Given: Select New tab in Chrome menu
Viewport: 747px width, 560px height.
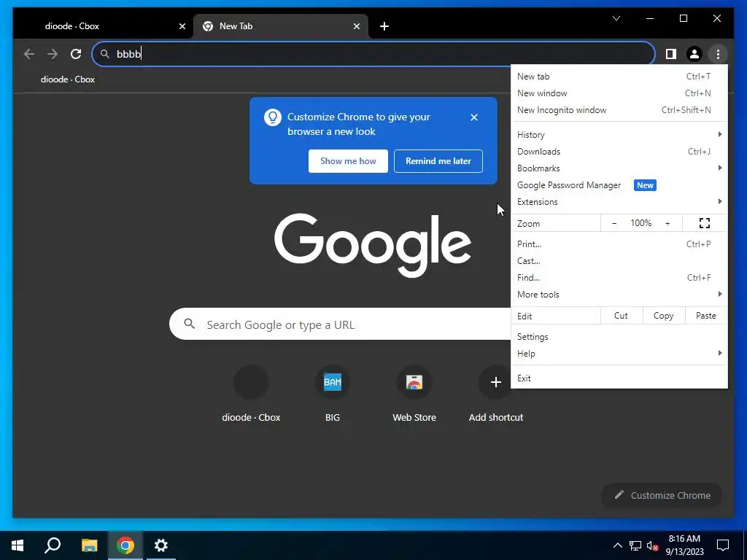Looking at the screenshot, I should click(x=619, y=76).
